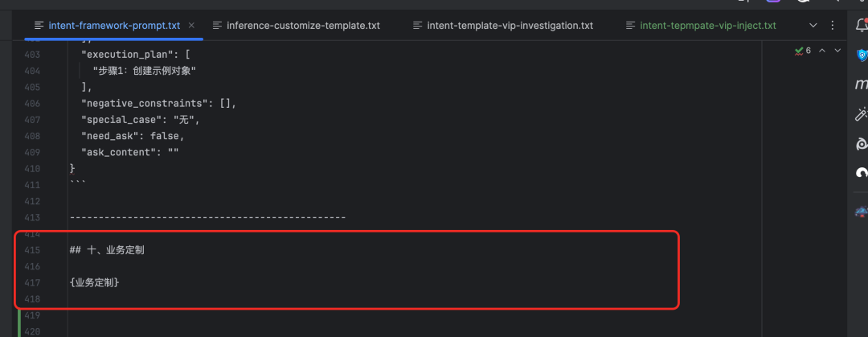Switch to inference-customize-template.txt tab
This screenshot has height=337, width=868.
coord(302,26)
